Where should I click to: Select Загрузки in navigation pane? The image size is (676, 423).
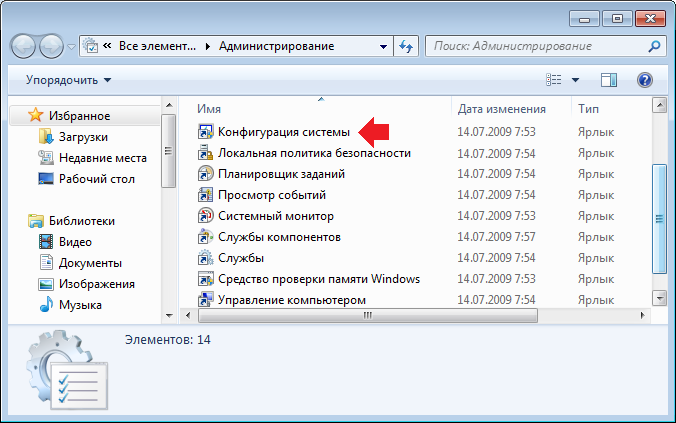click(x=83, y=137)
